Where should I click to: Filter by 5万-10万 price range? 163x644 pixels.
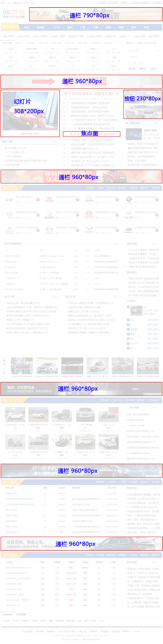click(31, 43)
